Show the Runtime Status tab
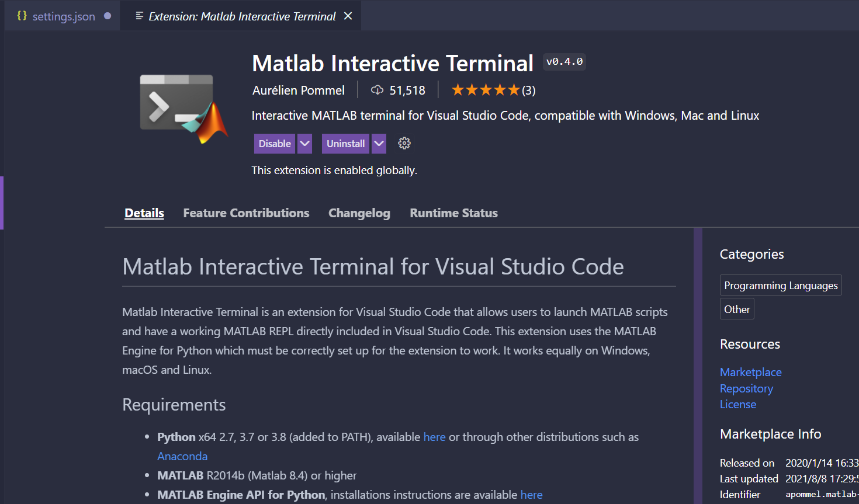This screenshot has height=504, width=859. pos(453,213)
